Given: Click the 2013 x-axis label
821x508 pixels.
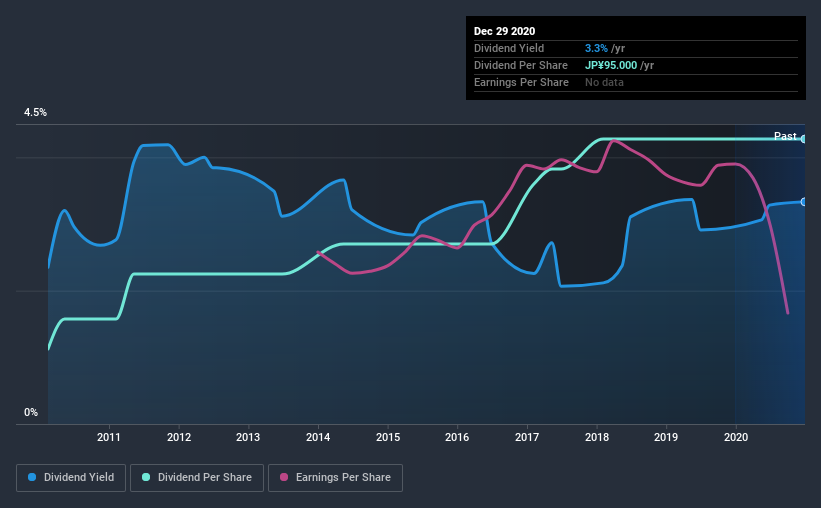Looking at the screenshot, I should [x=248, y=437].
